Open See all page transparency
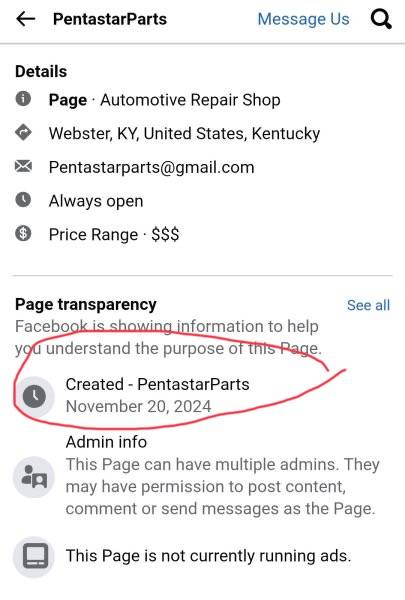Viewport: 405px width, 600px height. pos(368,305)
